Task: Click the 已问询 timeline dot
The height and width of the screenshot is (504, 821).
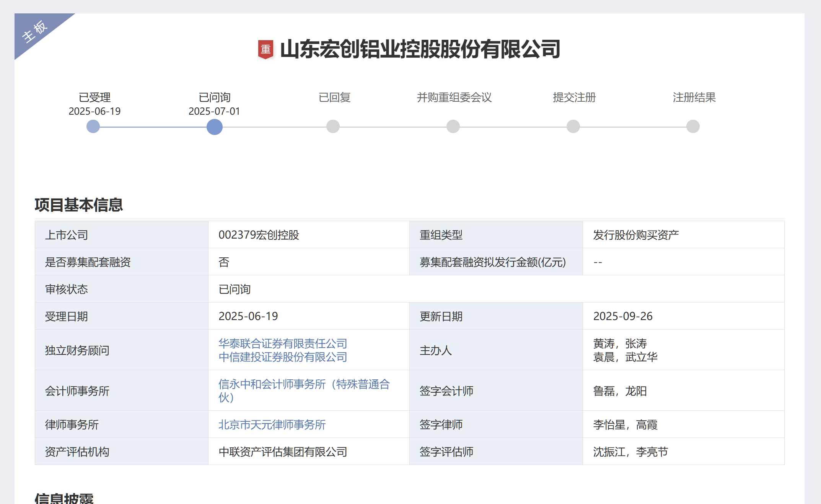Action: click(x=215, y=127)
